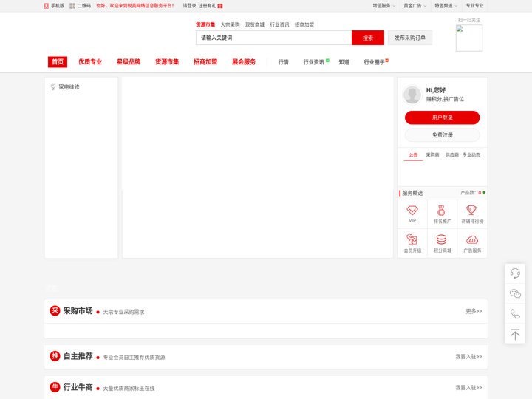Viewport: 532px width, 399px height.
Task: Select the 货源市集 search category tab
Action: tap(205, 25)
